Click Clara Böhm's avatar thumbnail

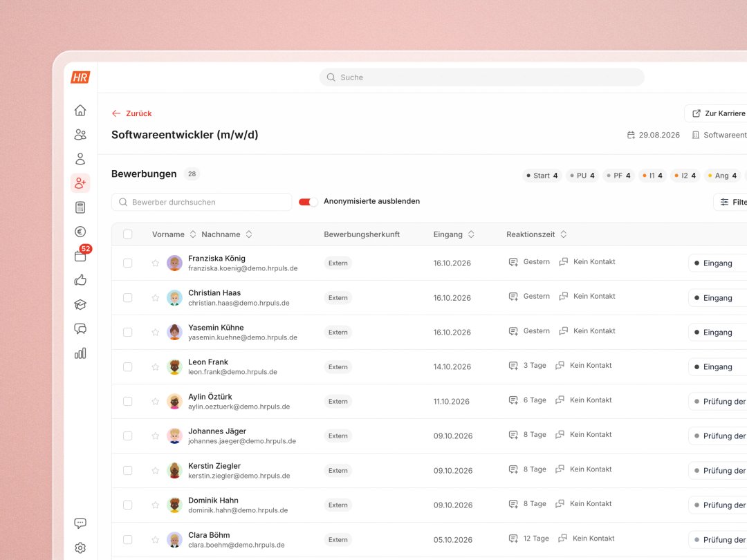point(174,539)
